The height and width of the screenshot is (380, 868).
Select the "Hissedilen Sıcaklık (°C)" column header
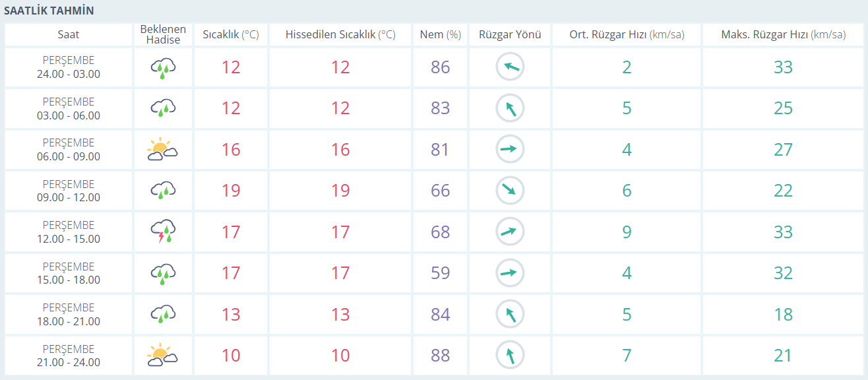340,35
